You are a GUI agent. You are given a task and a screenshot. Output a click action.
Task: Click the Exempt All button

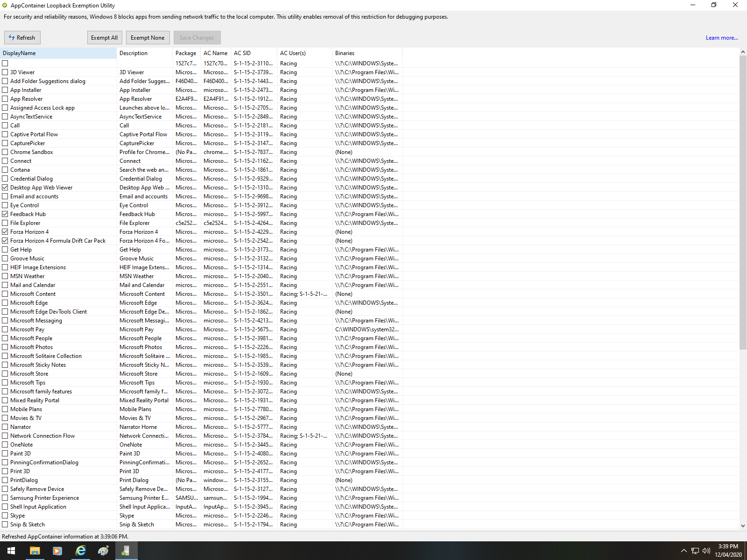pyautogui.click(x=104, y=37)
